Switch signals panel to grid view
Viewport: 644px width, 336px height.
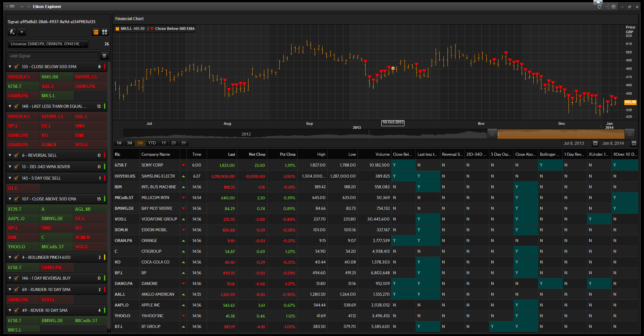click(105, 32)
